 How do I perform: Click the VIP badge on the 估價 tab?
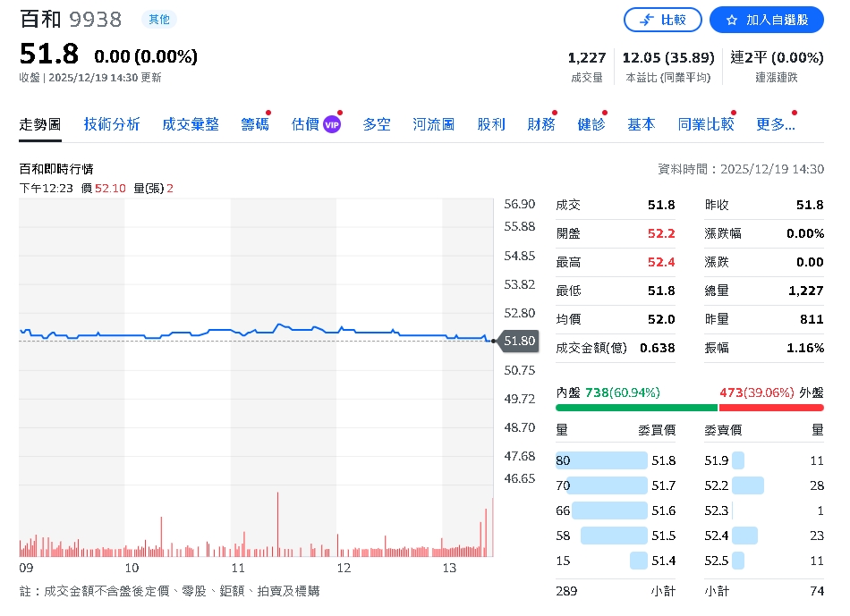332,124
